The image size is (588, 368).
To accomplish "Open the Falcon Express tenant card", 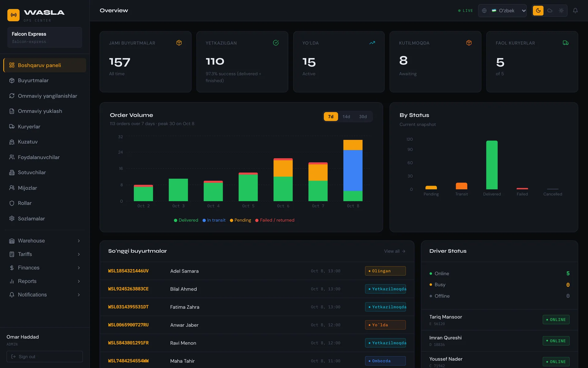I will click(x=45, y=37).
